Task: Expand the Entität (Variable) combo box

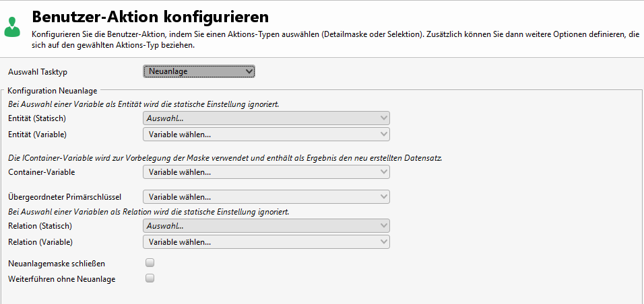Action: [266, 134]
